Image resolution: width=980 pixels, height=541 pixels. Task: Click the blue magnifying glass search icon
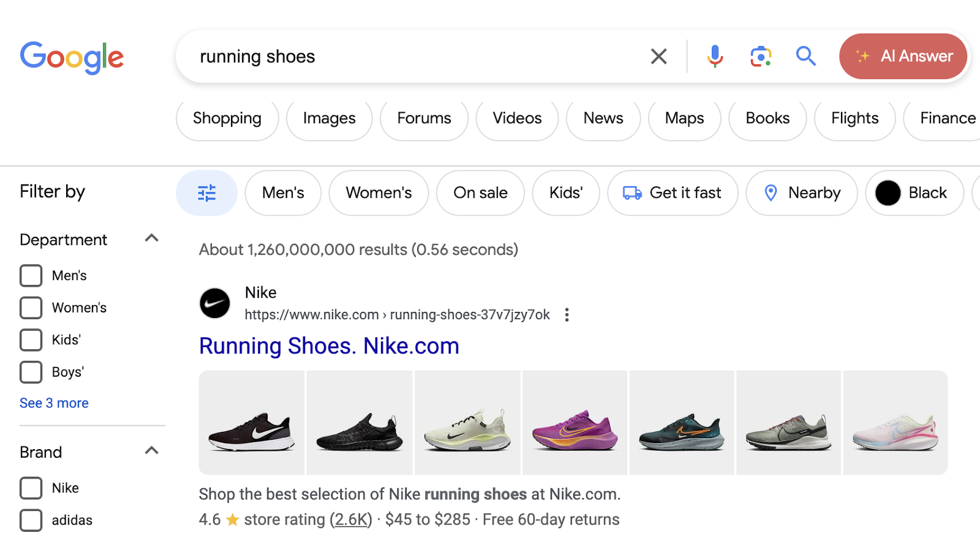coord(806,56)
